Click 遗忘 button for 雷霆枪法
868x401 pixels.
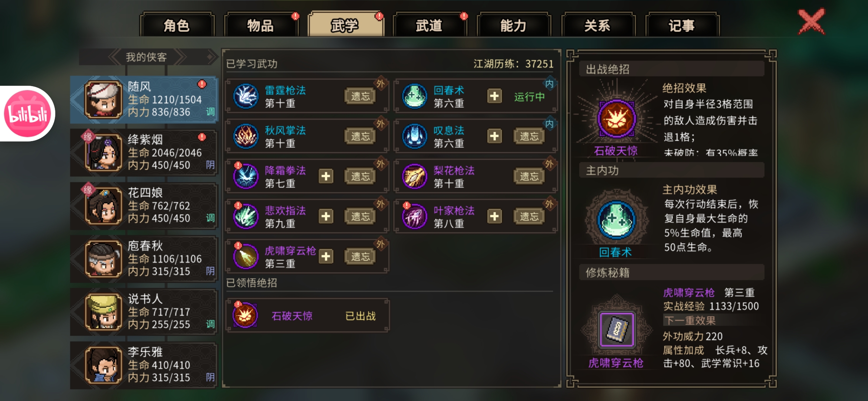tap(360, 96)
